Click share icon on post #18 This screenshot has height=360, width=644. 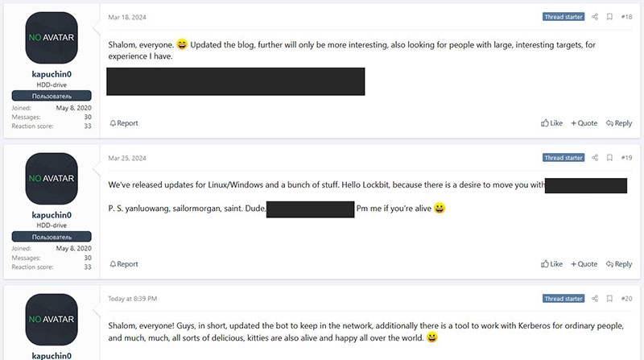coord(596,17)
